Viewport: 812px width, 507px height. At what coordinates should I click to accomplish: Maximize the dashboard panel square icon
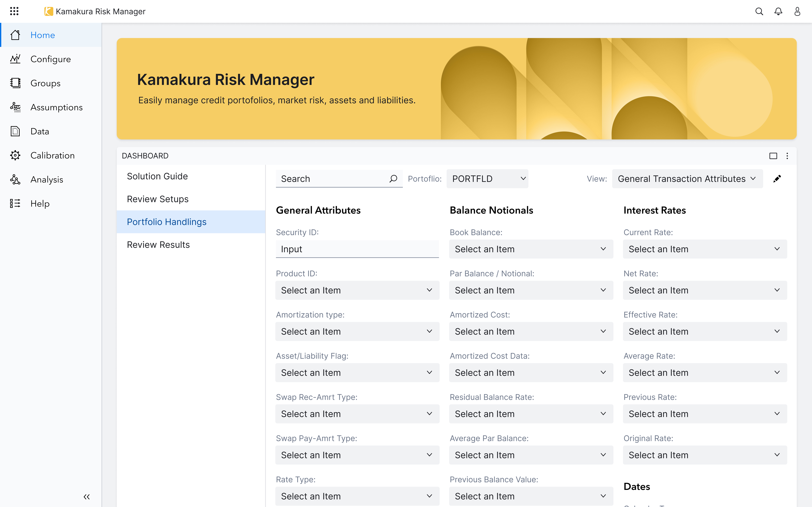pos(773,156)
